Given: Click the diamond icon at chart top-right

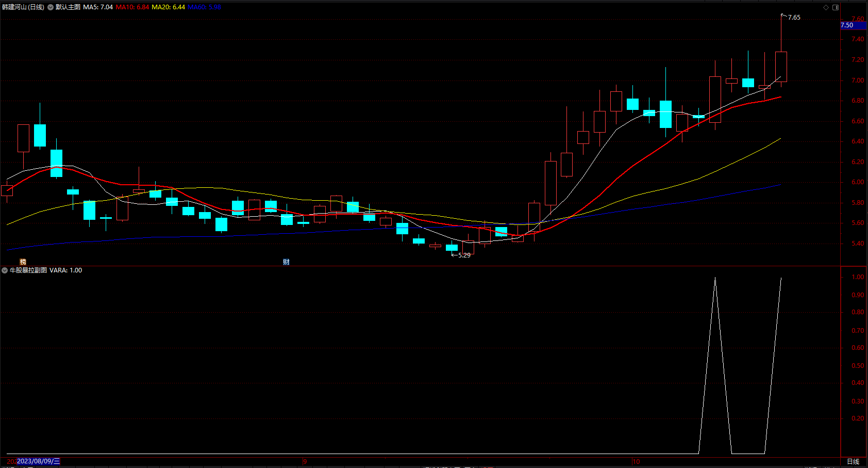Looking at the screenshot, I should click(826, 7).
